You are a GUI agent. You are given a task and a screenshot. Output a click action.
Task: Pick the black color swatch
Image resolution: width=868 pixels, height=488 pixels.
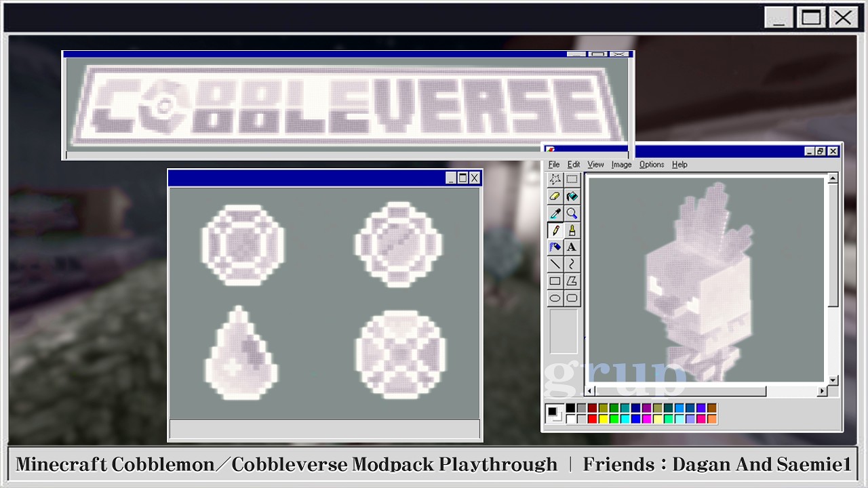click(571, 408)
